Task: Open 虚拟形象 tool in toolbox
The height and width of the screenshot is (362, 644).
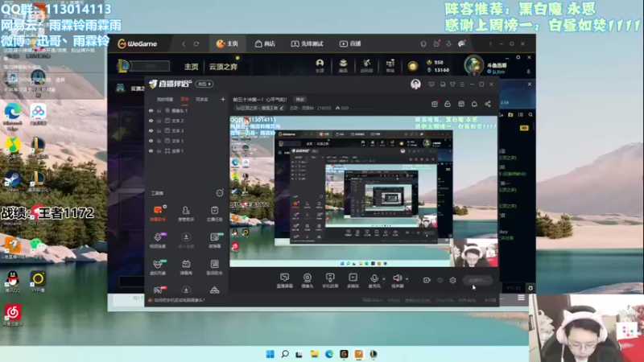Action: pos(158,267)
